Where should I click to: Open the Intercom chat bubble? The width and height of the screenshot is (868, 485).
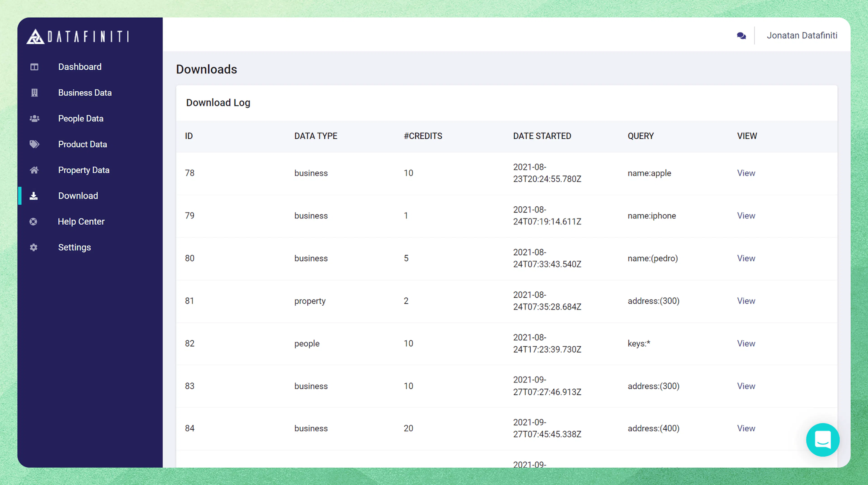(823, 440)
